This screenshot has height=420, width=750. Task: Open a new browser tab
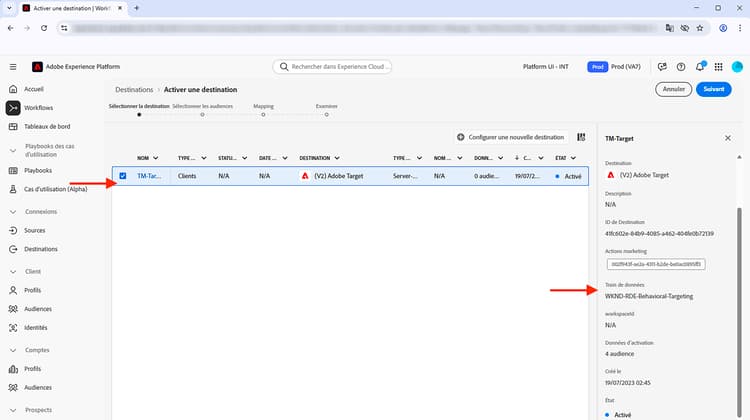point(136,8)
